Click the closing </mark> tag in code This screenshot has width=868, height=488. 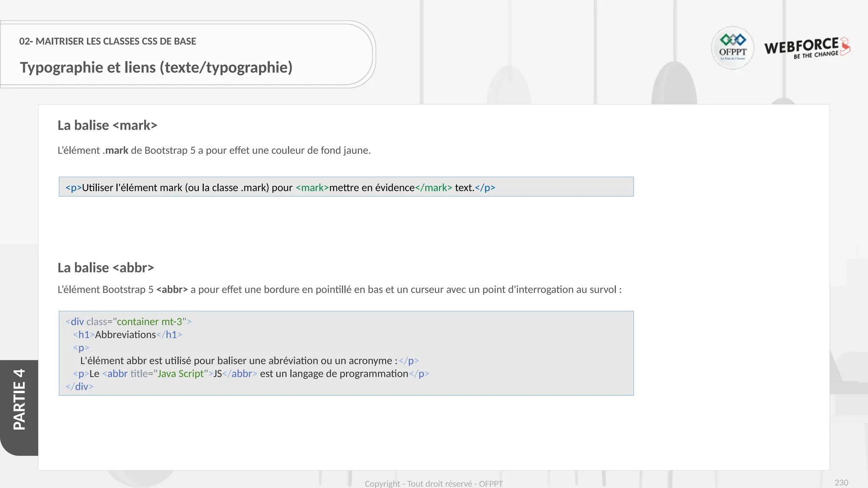433,188
